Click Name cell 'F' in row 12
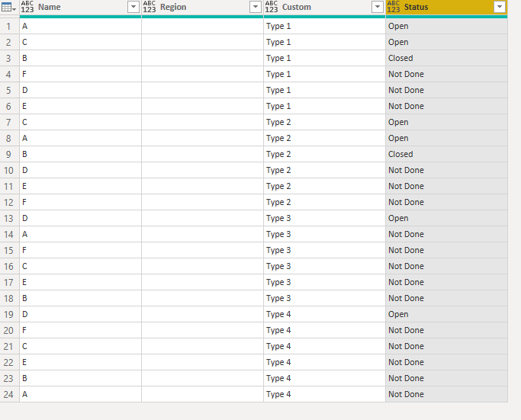This screenshot has height=420, width=521. [80, 202]
